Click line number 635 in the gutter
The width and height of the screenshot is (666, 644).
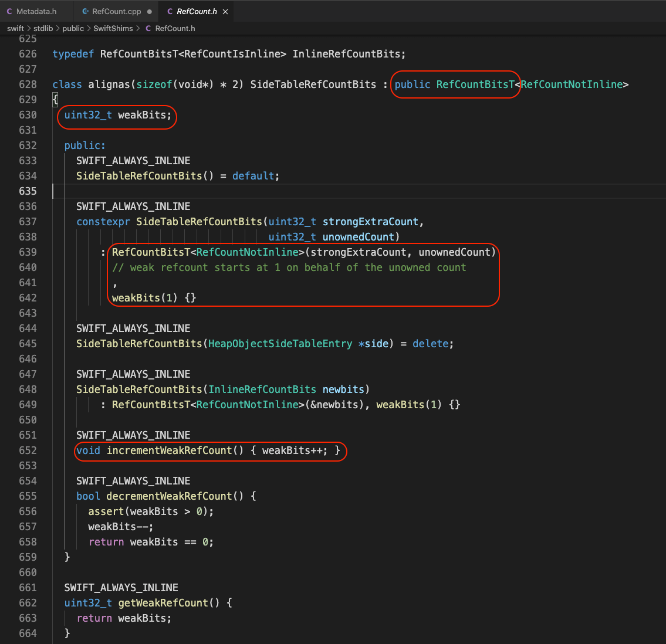(28, 191)
